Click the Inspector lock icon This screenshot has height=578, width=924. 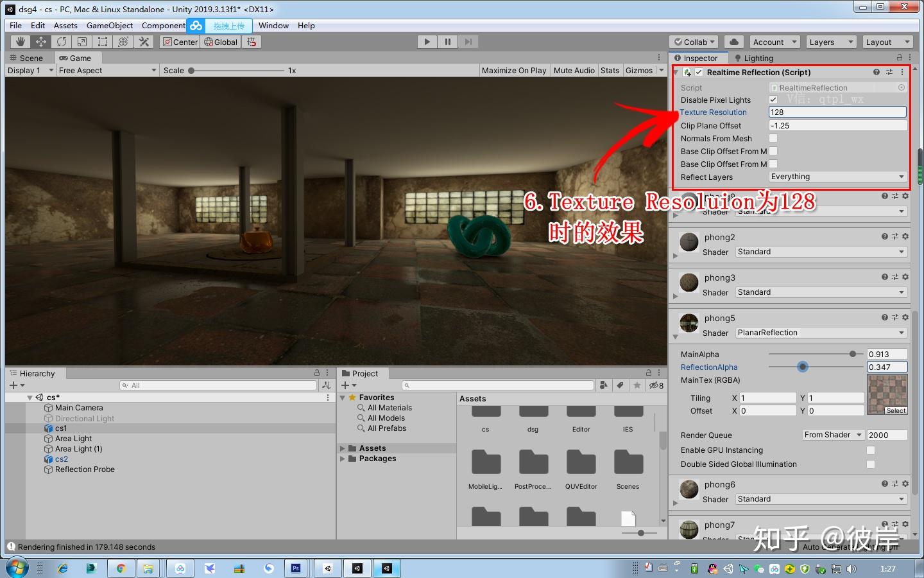(898, 57)
